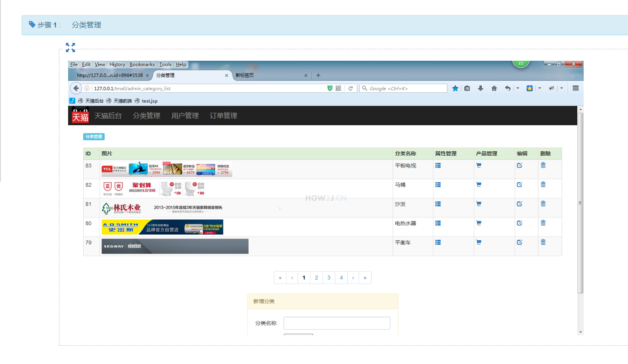
Task: Open property list for 沙发
Action: (438, 204)
